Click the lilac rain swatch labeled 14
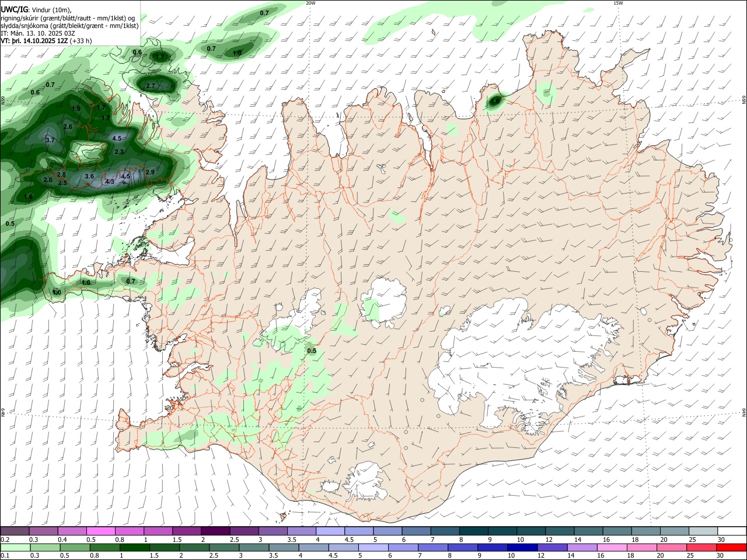The image size is (747, 560). click(x=582, y=547)
